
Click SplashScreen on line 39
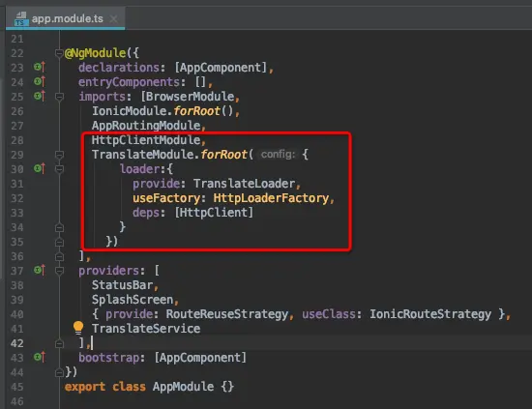[x=133, y=300]
